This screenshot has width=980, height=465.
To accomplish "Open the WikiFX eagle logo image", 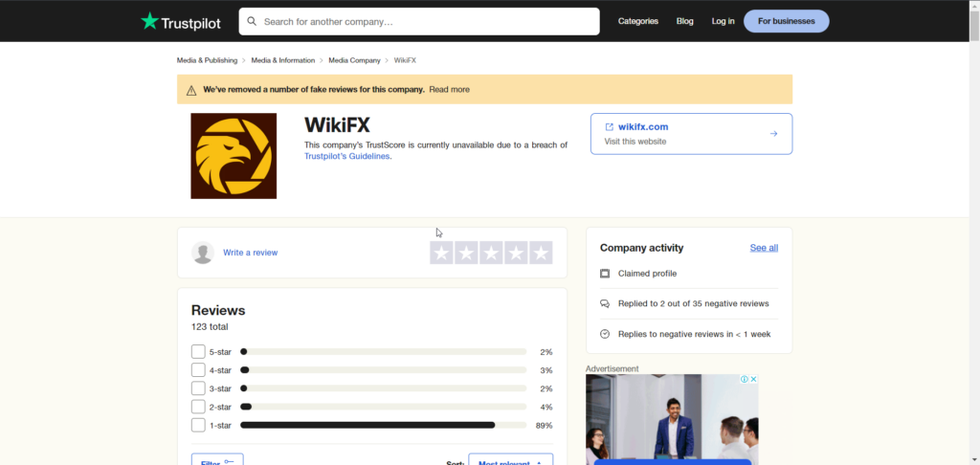I will click(234, 156).
